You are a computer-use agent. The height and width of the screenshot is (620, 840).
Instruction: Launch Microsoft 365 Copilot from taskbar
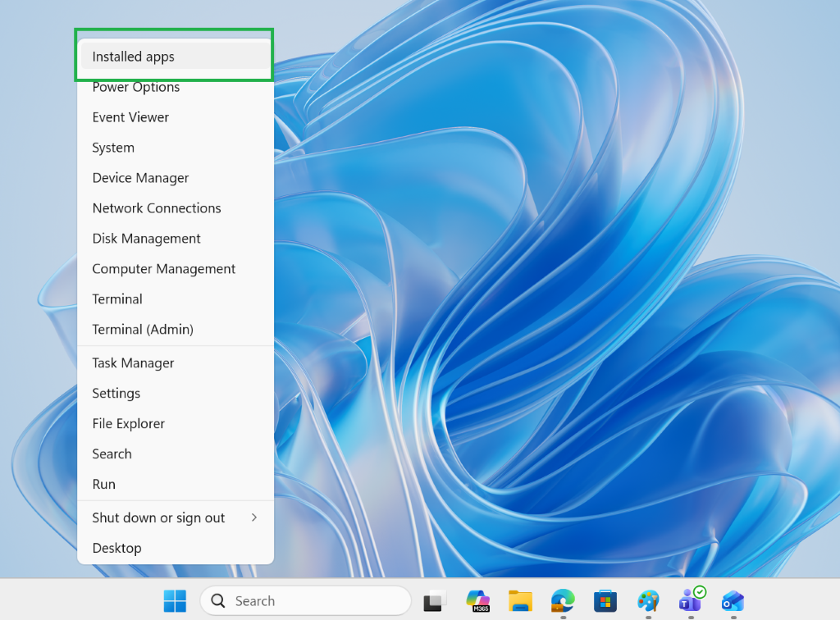pyautogui.click(x=478, y=600)
